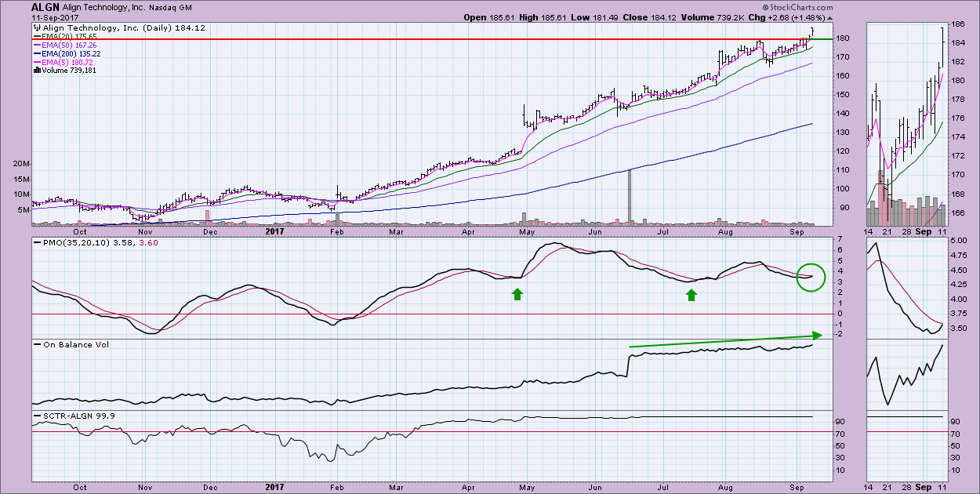980x494 pixels.
Task: Click the OHLC bar icon before Align Technology legend
Action: click(x=38, y=27)
